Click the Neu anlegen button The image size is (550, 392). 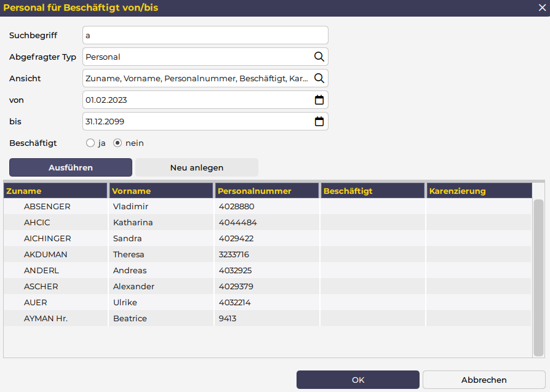197,167
